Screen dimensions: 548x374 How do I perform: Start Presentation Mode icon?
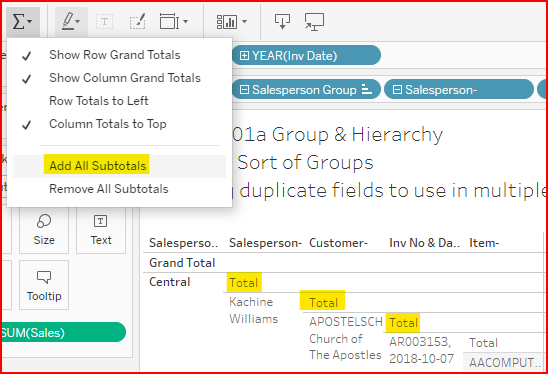pos(314,22)
